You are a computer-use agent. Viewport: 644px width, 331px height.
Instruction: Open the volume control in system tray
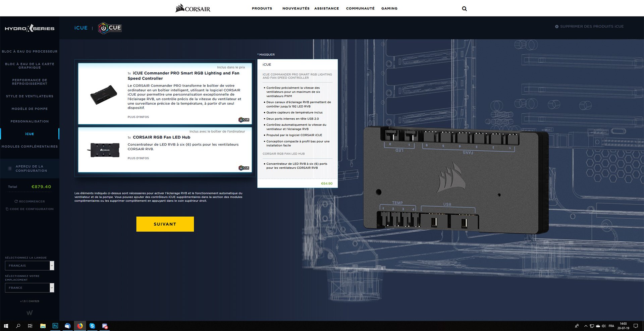604,326
